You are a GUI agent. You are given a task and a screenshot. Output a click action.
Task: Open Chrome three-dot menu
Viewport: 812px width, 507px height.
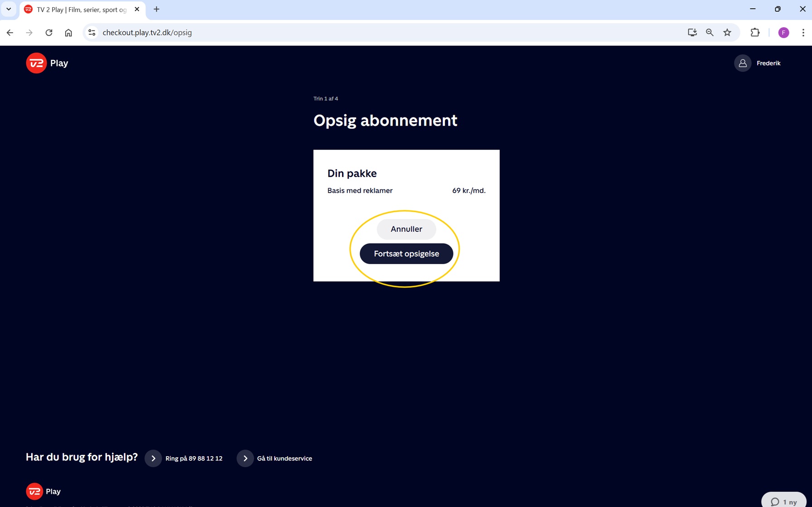(803, 33)
